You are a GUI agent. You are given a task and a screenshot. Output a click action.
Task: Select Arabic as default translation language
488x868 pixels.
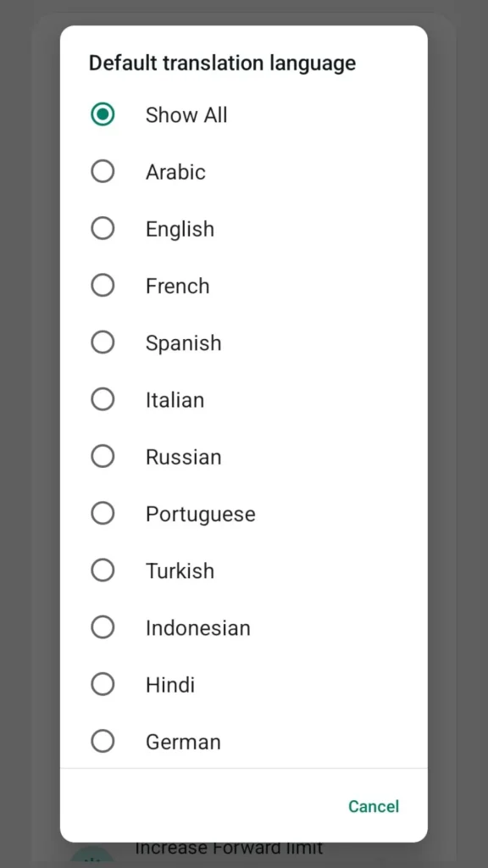pos(103,171)
